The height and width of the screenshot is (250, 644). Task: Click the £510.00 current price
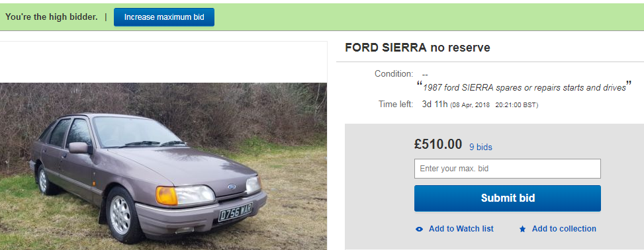pos(437,144)
